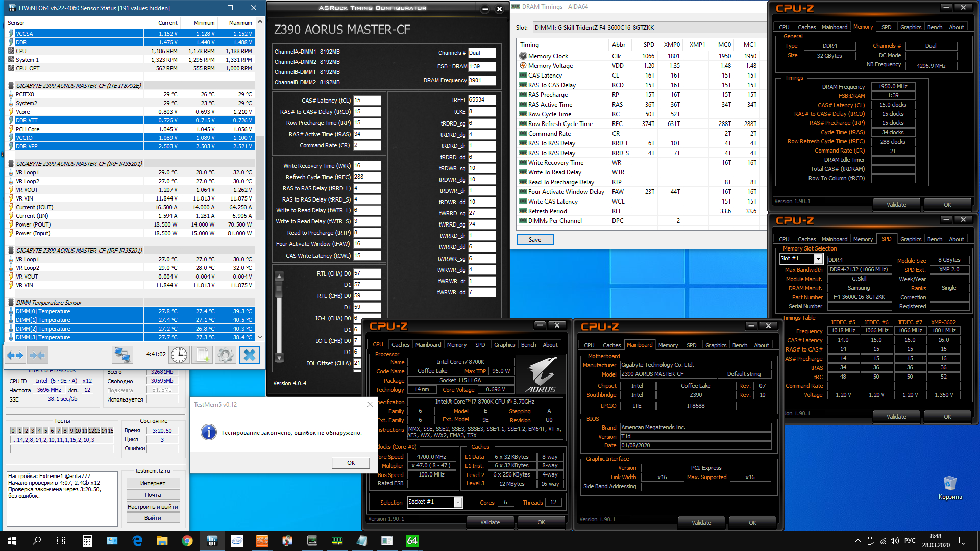Click the HWiNFO clock reset timer icon
Viewport: 980px width, 551px height.
click(179, 355)
